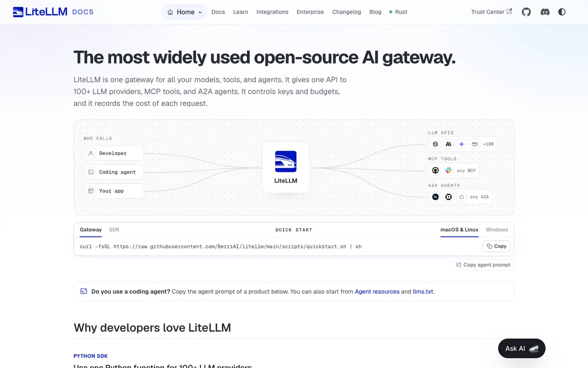
Task: Click the OpenAI icon under LLM APIs
Action: [435, 144]
